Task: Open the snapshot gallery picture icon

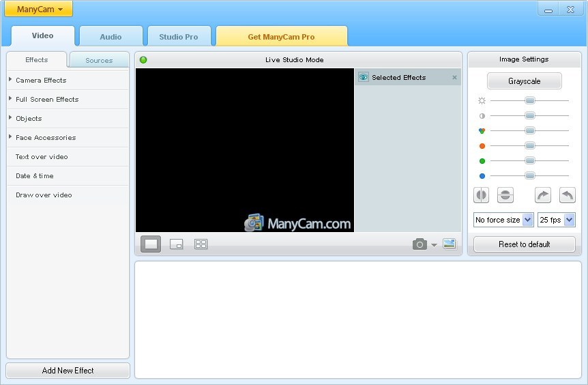Action: pos(450,244)
